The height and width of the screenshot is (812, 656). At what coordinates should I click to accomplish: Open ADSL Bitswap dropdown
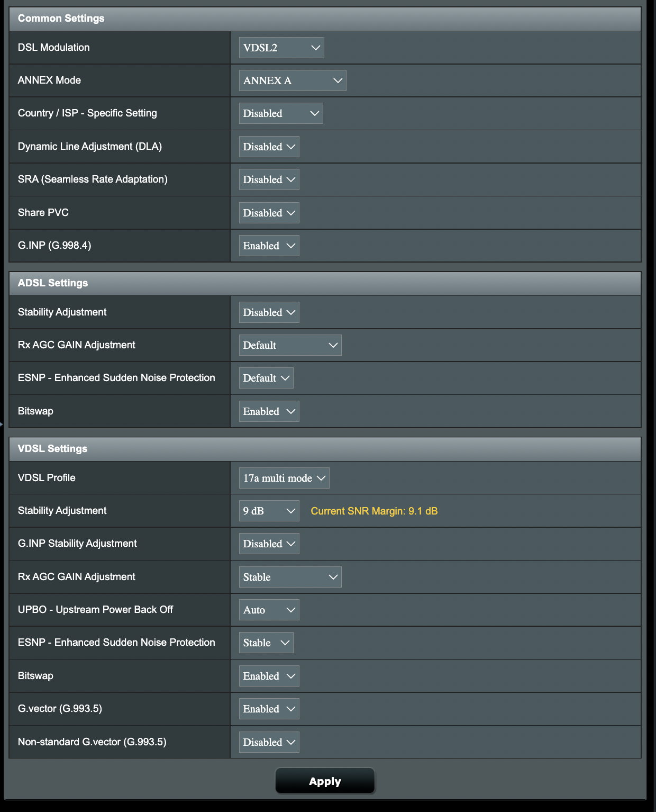pyautogui.click(x=269, y=411)
